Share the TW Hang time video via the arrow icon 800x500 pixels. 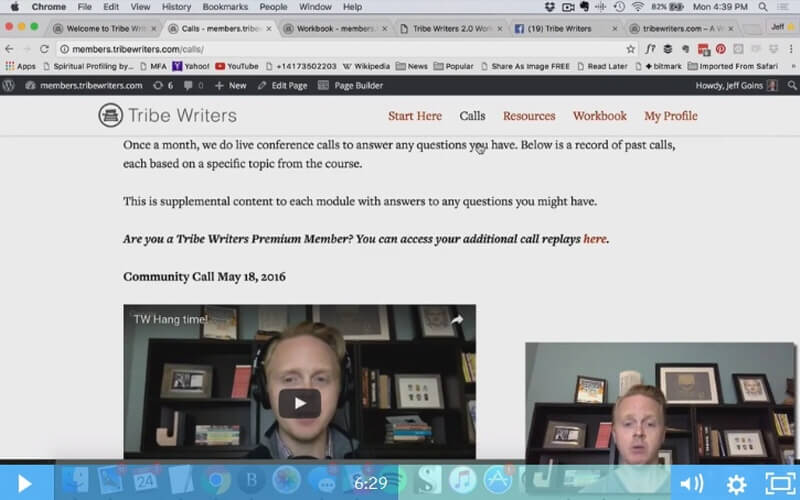pos(457,320)
